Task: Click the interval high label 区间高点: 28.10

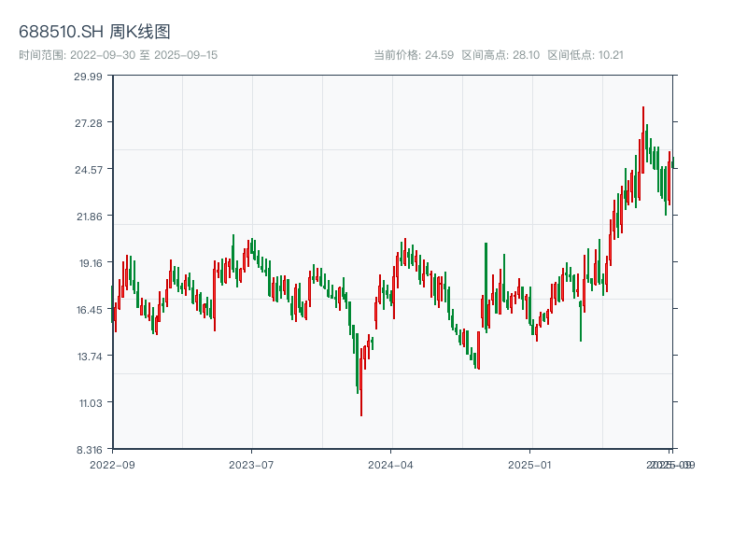Action: click(x=500, y=55)
